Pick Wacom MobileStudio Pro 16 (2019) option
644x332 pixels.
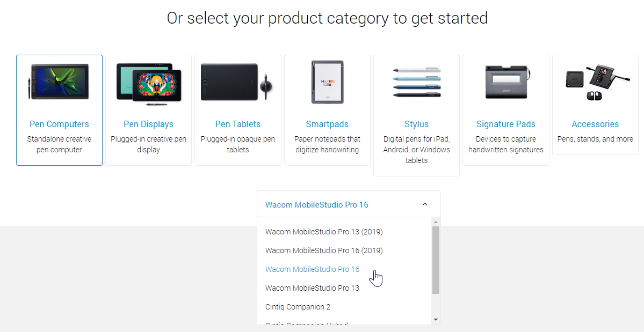[x=324, y=250]
